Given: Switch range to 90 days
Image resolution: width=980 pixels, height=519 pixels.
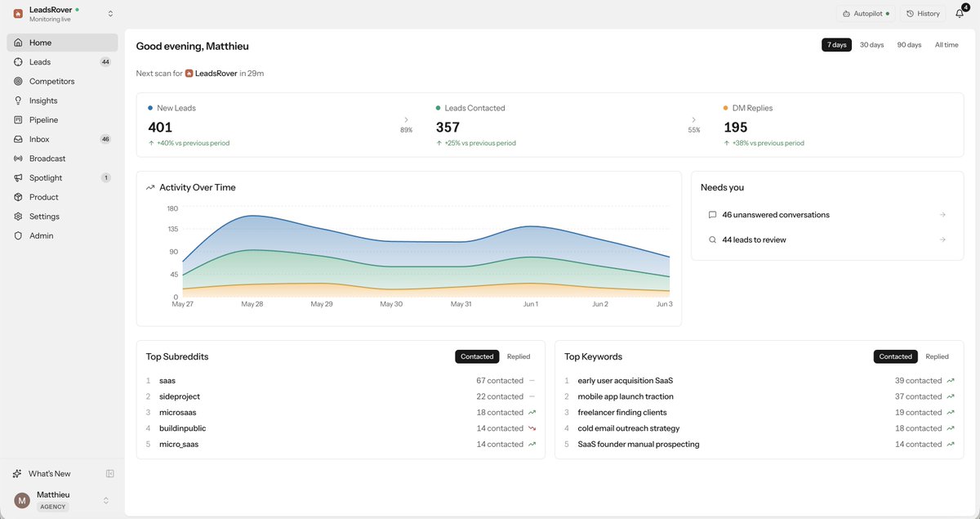Looking at the screenshot, I should tap(909, 45).
